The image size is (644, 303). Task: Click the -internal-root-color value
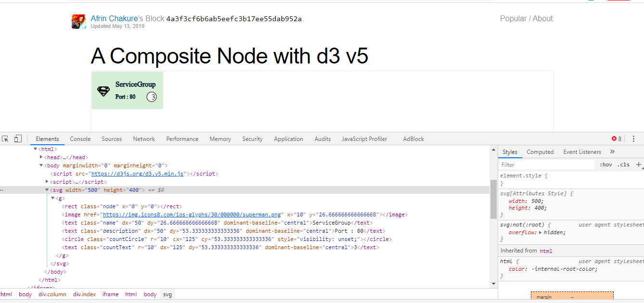(x=564, y=268)
